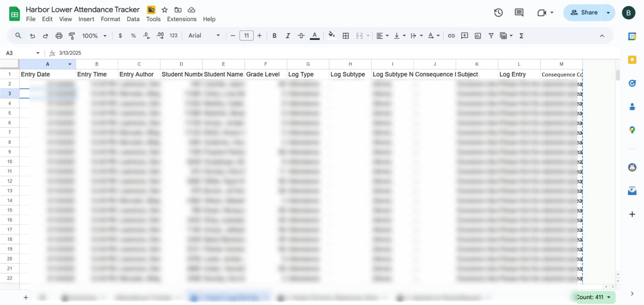The height and width of the screenshot is (305, 644).
Task: Toggle italic formatting
Action: pos(288,36)
